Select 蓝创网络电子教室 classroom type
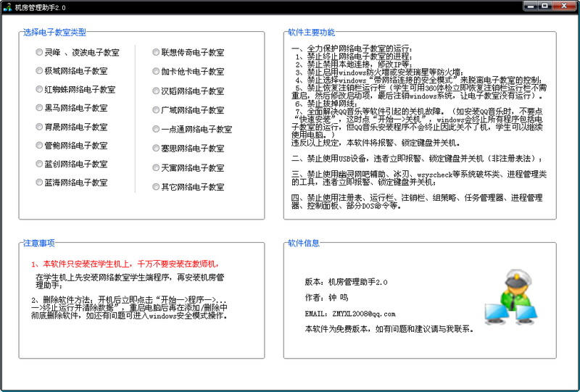 [39, 164]
